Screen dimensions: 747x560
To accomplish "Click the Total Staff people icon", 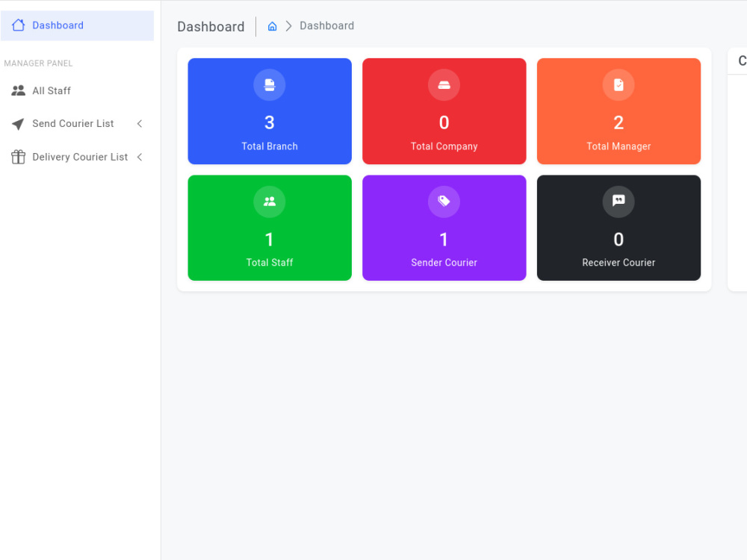I will [x=270, y=202].
